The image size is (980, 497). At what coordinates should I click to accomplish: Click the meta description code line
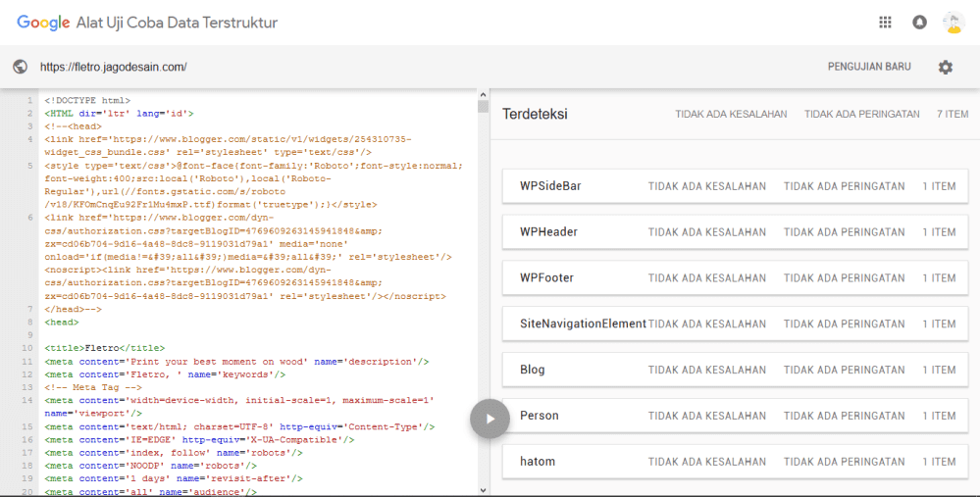click(x=236, y=362)
